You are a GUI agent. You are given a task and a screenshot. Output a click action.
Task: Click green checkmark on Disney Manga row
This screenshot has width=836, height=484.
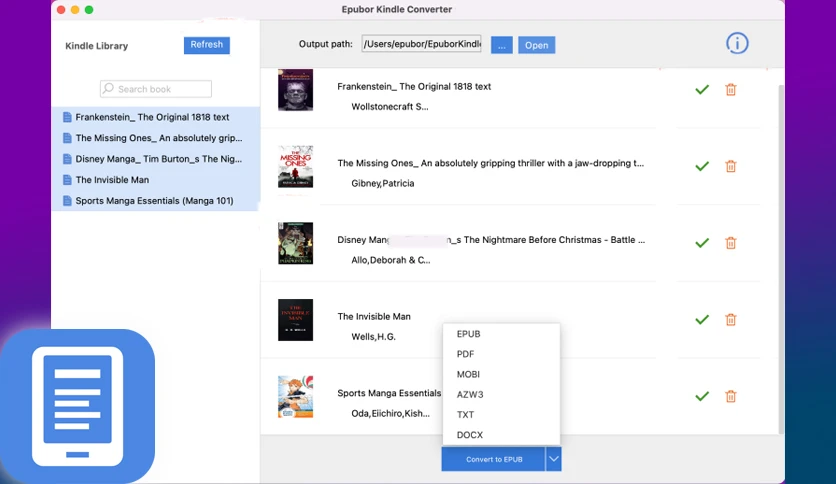pyautogui.click(x=702, y=243)
